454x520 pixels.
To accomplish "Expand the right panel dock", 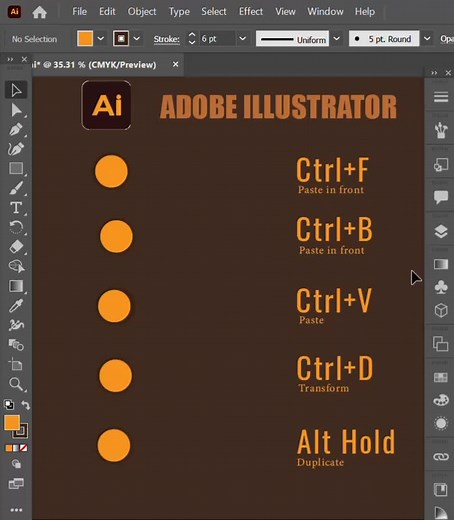I will tap(434, 73).
